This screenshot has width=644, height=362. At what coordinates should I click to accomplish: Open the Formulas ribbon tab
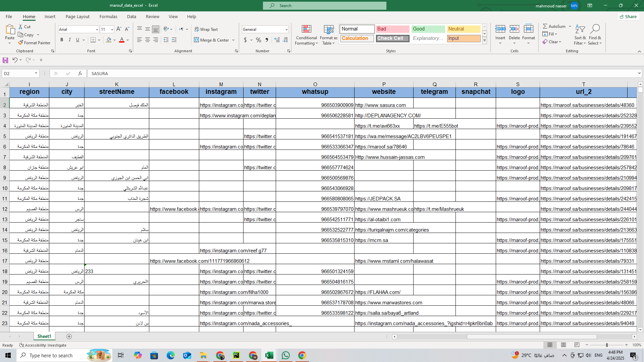(x=108, y=16)
